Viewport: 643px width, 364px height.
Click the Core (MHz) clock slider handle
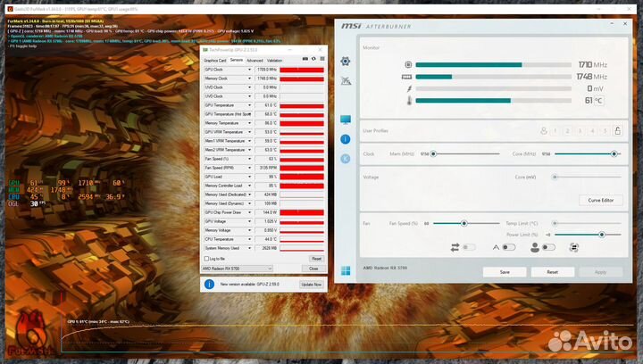point(614,154)
